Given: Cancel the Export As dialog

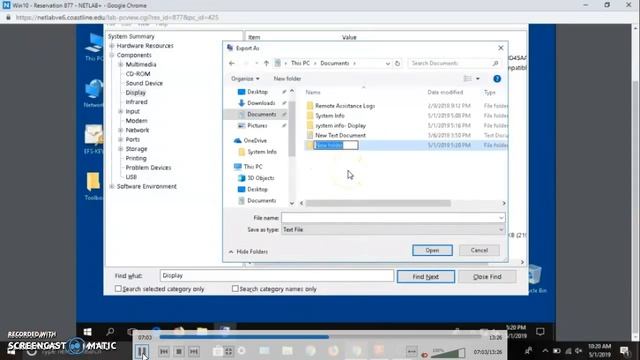Looking at the screenshot, I should click(x=479, y=250).
